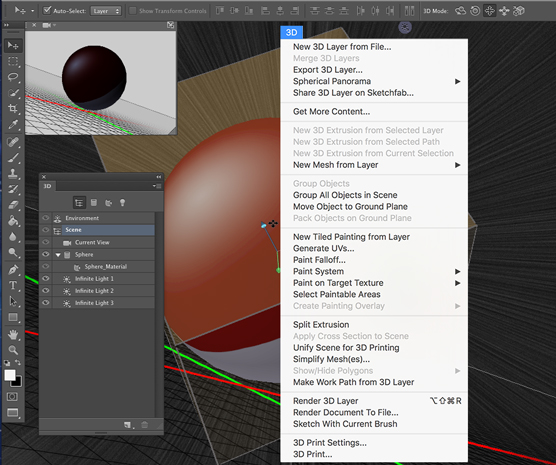The width and height of the screenshot is (556, 465).
Task: Filter 3D panel by materials
Action: (x=108, y=203)
